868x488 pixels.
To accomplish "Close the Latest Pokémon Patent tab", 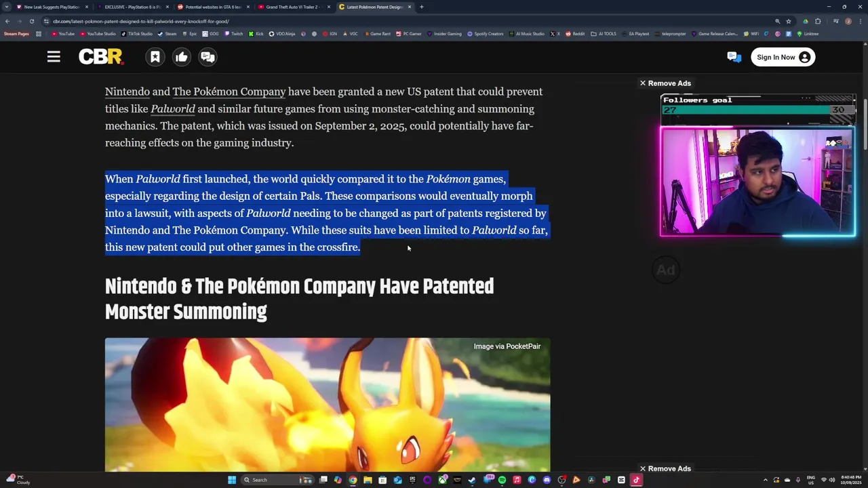I will (410, 7).
